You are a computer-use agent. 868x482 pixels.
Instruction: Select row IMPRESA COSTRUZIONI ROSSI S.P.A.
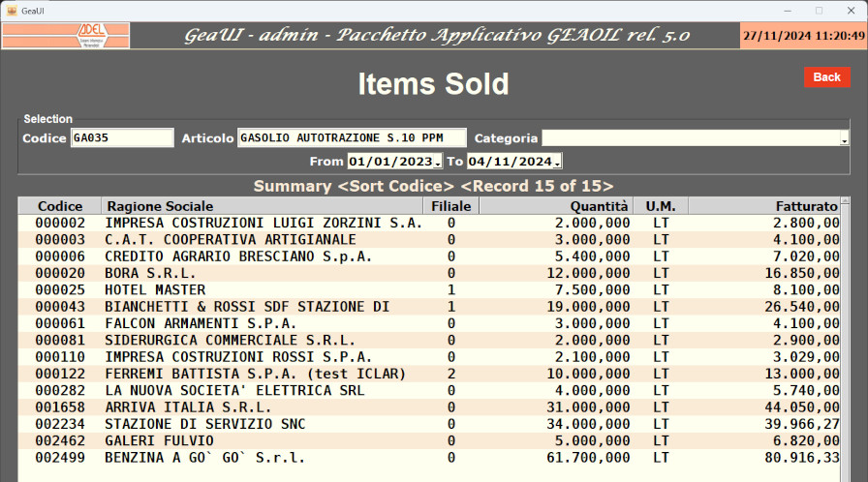click(429, 357)
